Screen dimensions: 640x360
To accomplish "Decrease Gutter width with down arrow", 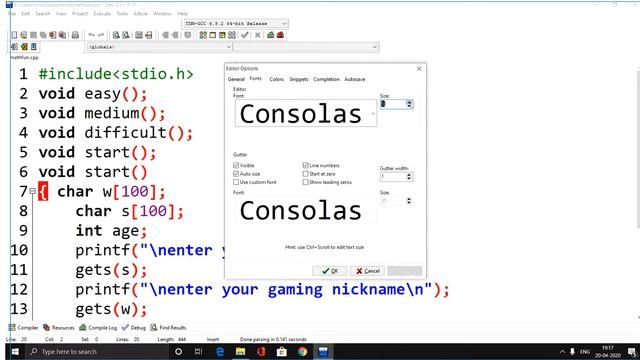I will point(409,179).
